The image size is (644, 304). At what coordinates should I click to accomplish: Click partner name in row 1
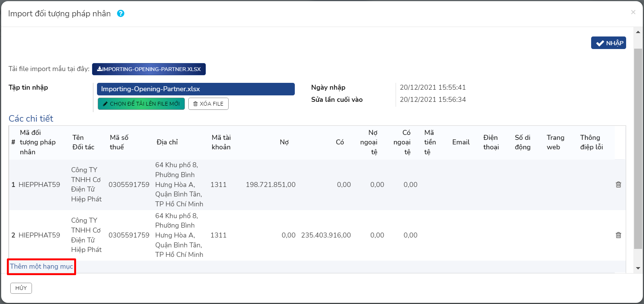pos(86,184)
